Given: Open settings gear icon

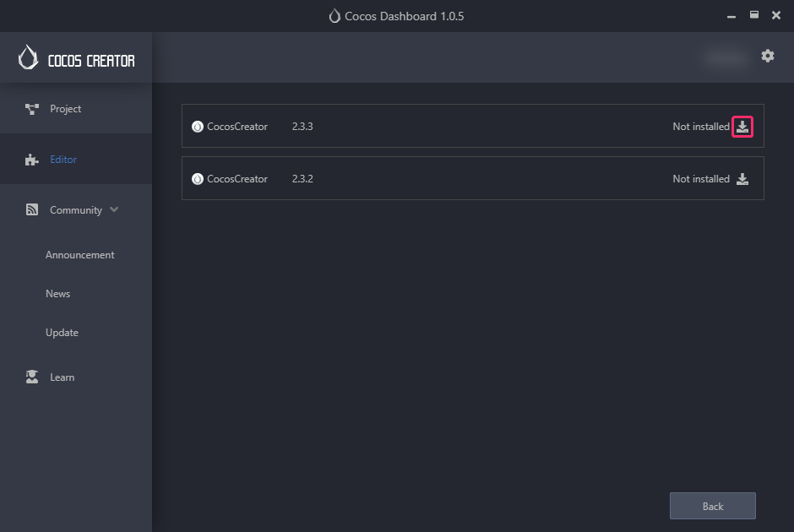Looking at the screenshot, I should click(x=768, y=56).
